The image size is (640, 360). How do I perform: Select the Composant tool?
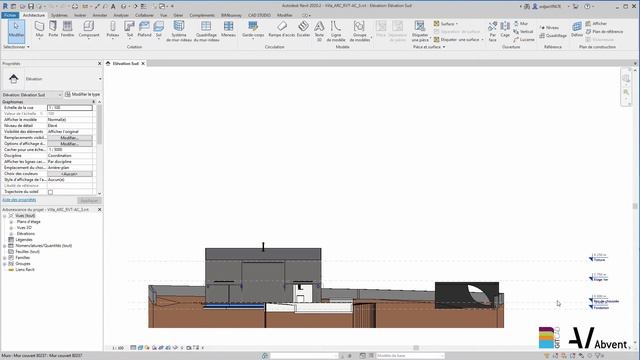[x=89, y=29]
